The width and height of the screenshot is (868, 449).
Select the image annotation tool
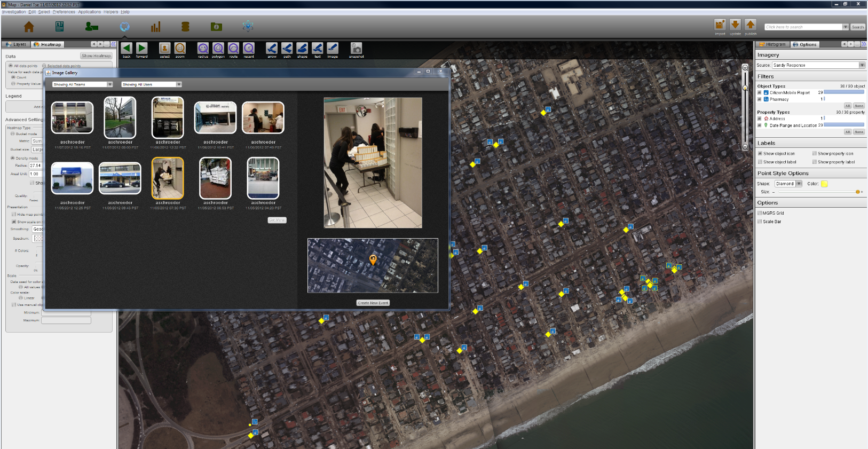point(333,48)
